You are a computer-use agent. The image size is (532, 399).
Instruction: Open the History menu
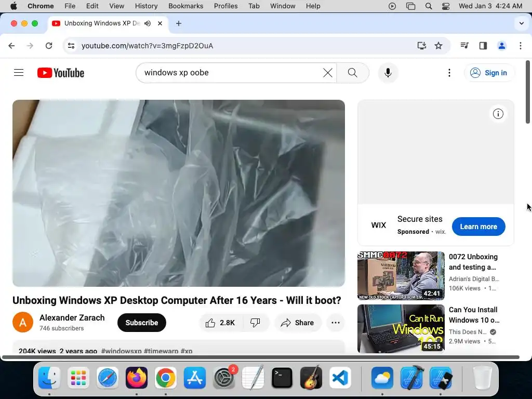[146, 6]
